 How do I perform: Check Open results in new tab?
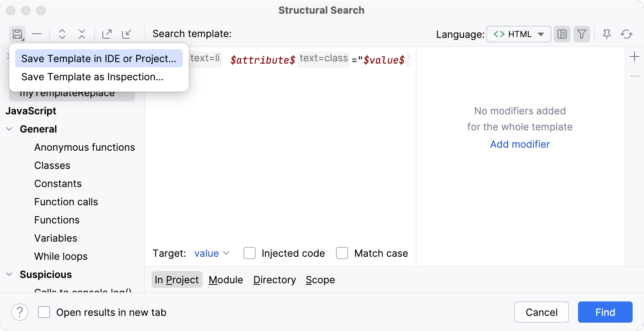[x=44, y=312]
